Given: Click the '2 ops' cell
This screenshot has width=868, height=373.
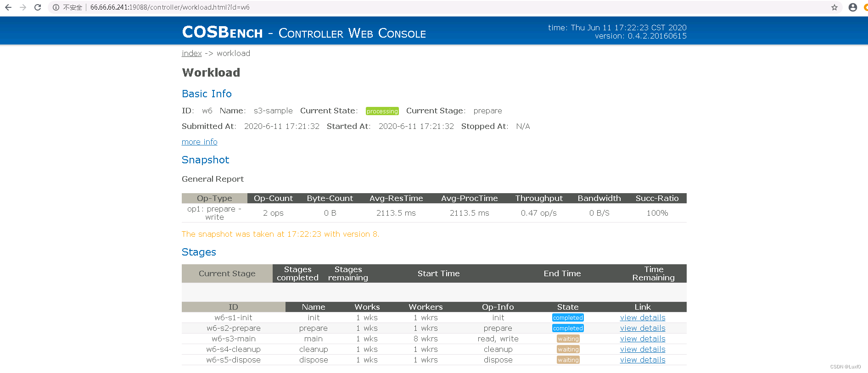Looking at the screenshot, I should coord(273,213).
